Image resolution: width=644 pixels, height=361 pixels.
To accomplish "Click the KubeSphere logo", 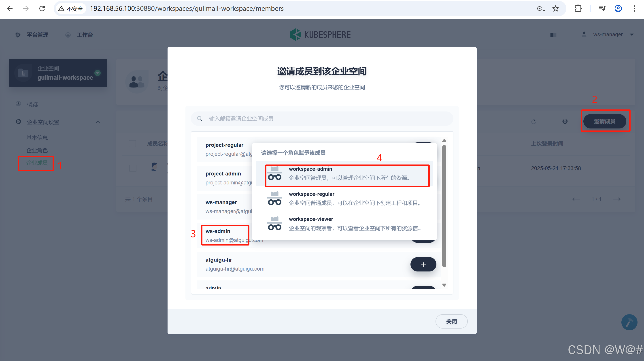I will 320,34.
